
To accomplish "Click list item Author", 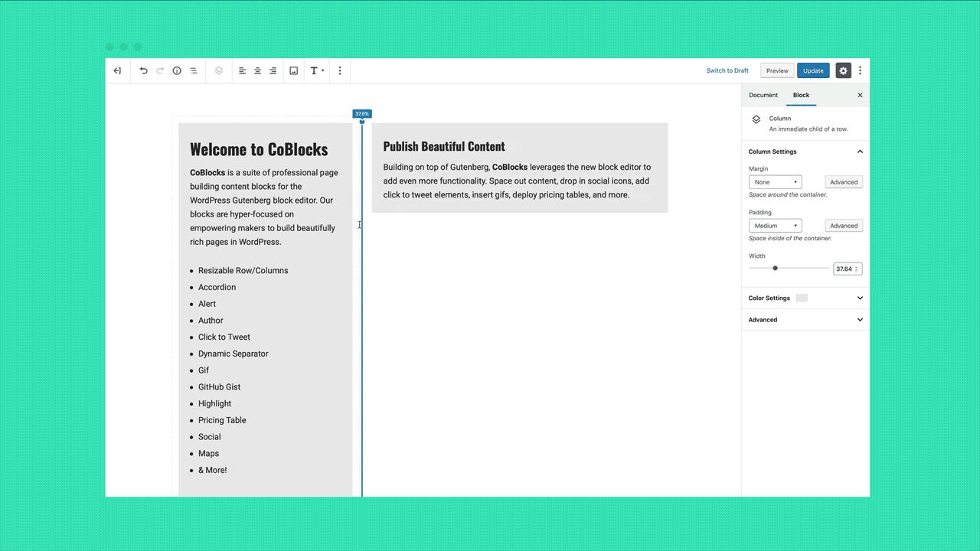I will point(211,321).
